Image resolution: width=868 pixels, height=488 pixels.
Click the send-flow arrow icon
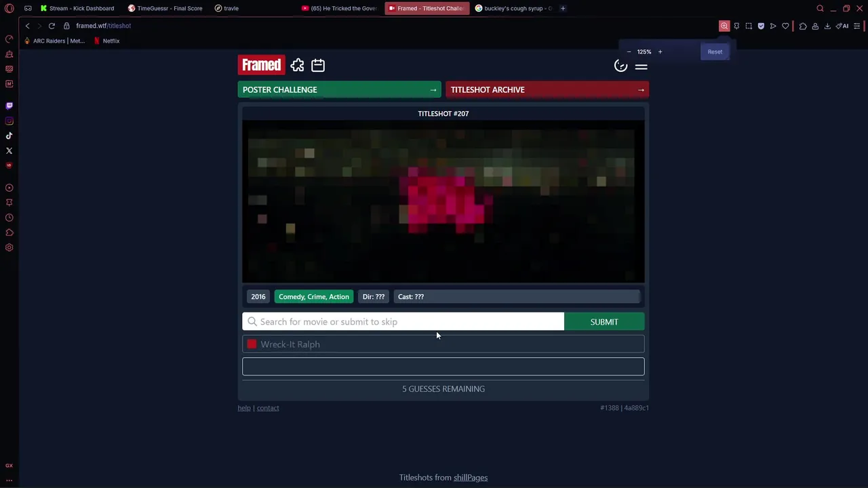click(773, 26)
